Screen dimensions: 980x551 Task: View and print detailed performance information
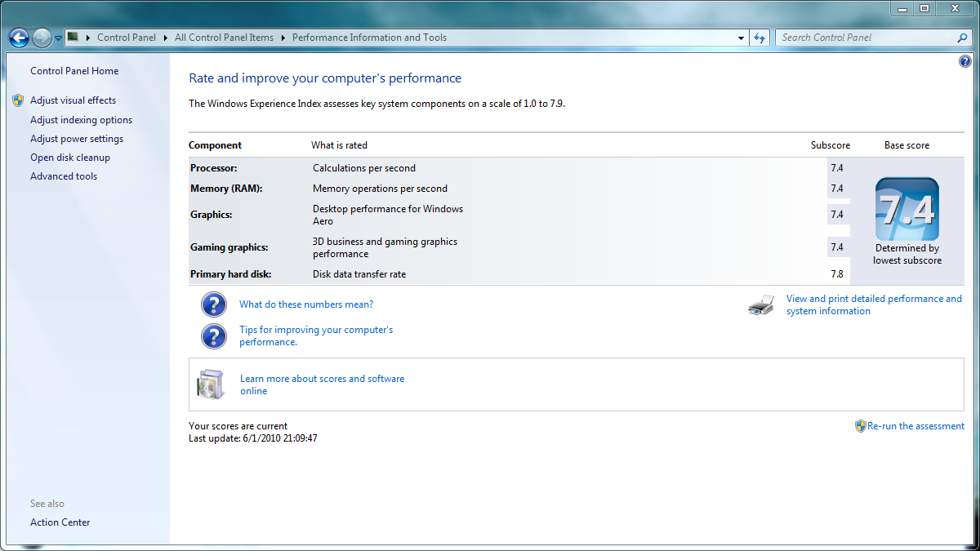(874, 305)
